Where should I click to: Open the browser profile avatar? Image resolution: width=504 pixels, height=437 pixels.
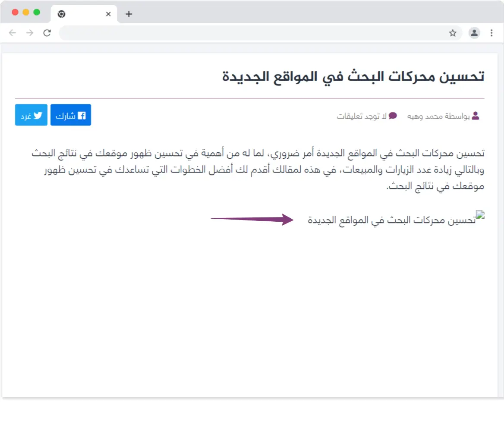[x=474, y=33]
